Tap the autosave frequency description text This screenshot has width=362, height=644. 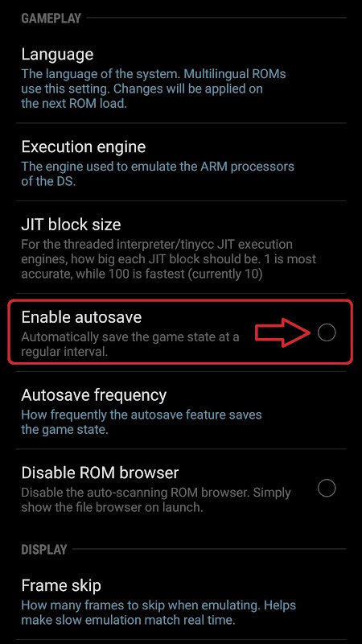pyautogui.click(x=142, y=422)
